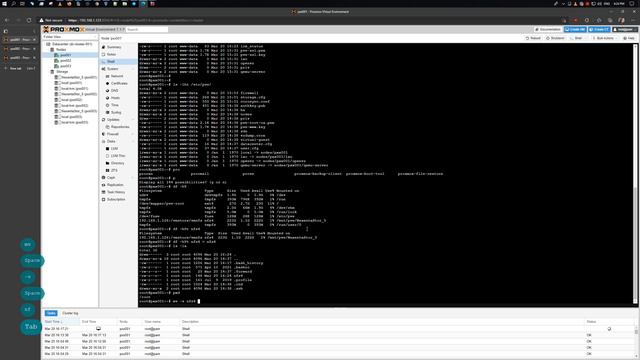Screen dimensions: 640x360
Task: Click the ZFS entry icon
Action: (107, 170)
